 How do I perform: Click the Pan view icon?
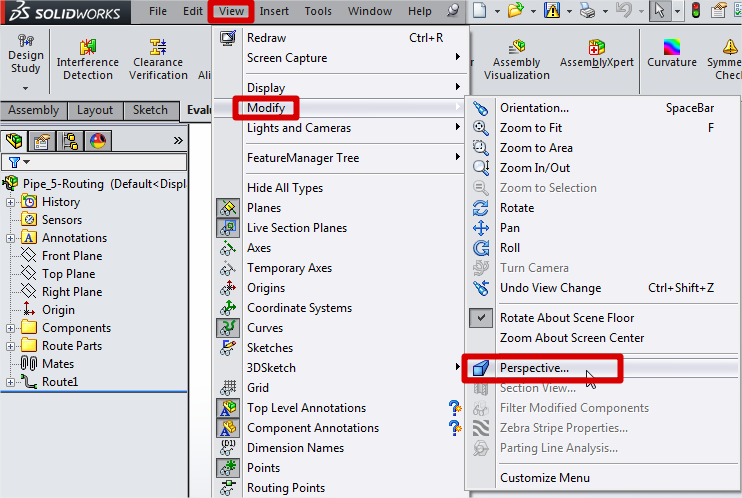coord(481,228)
